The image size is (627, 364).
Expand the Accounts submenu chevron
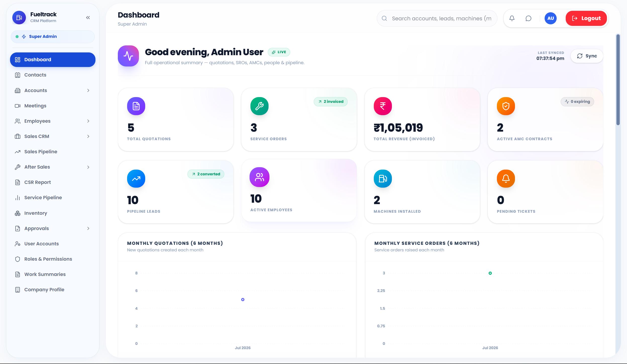pyautogui.click(x=88, y=90)
